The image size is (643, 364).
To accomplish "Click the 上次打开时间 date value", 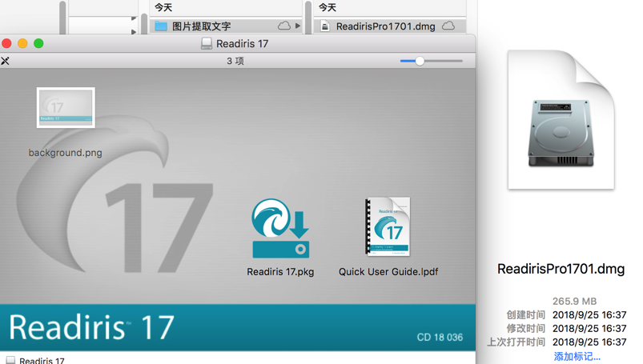I will coord(589,342).
